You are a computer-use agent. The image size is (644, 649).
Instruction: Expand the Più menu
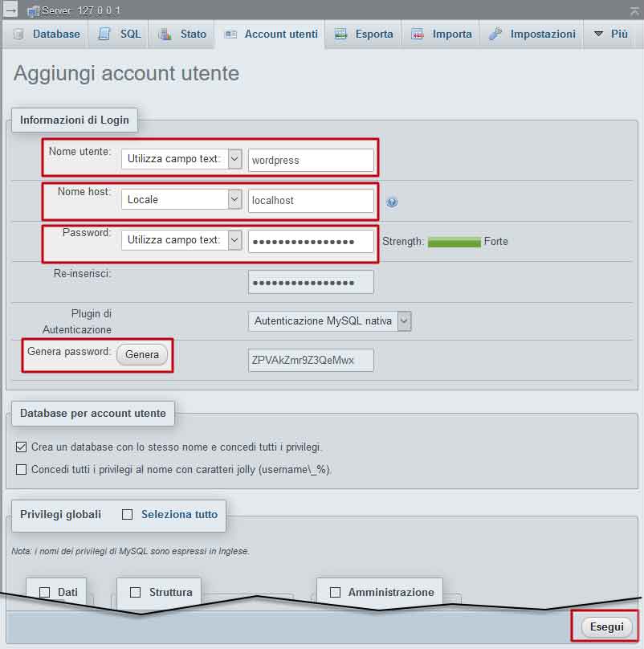[x=611, y=34]
